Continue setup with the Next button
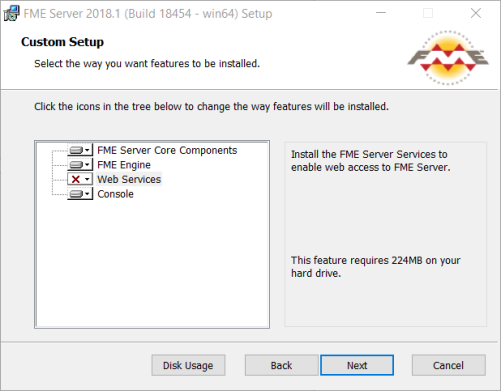Viewport: 501px width, 391px height. (357, 365)
